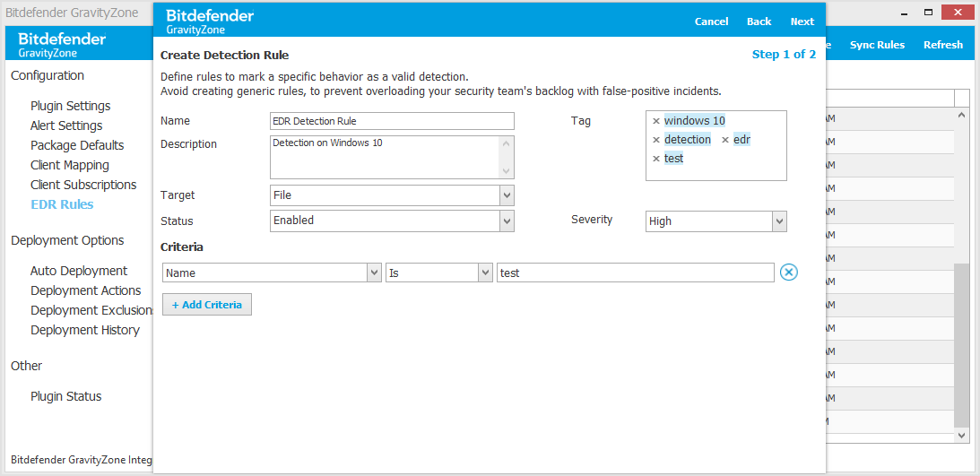This screenshot has height=476, width=980.
Task: Remove the 'windows 10' tag
Action: pyautogui.click(x=655, y=121)
